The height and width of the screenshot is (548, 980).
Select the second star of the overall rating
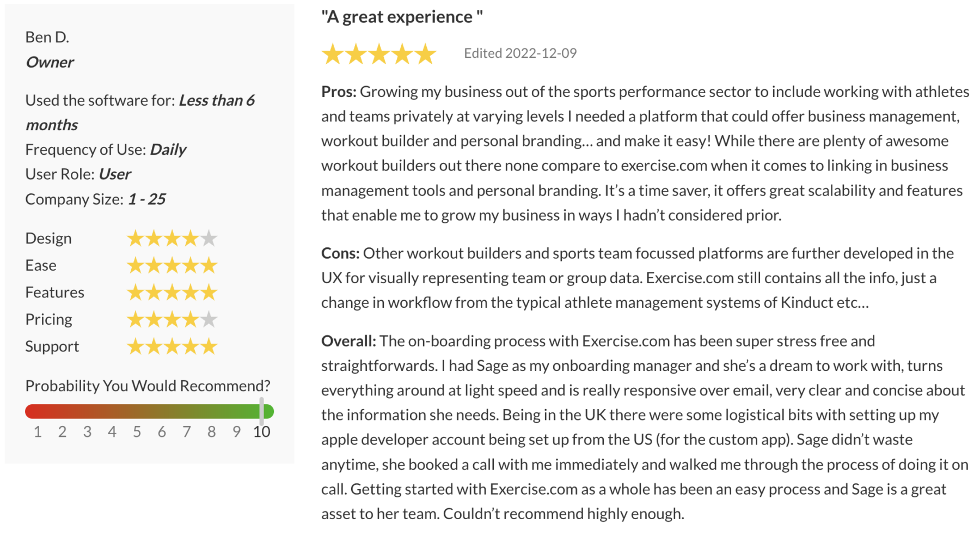pyautogui.click(x=356, y=54)
